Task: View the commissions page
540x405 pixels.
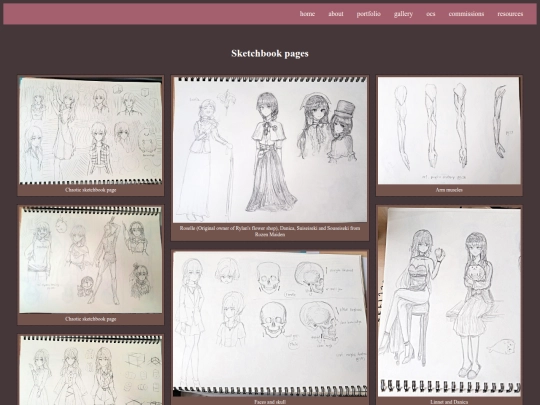Action: [466, 14]
